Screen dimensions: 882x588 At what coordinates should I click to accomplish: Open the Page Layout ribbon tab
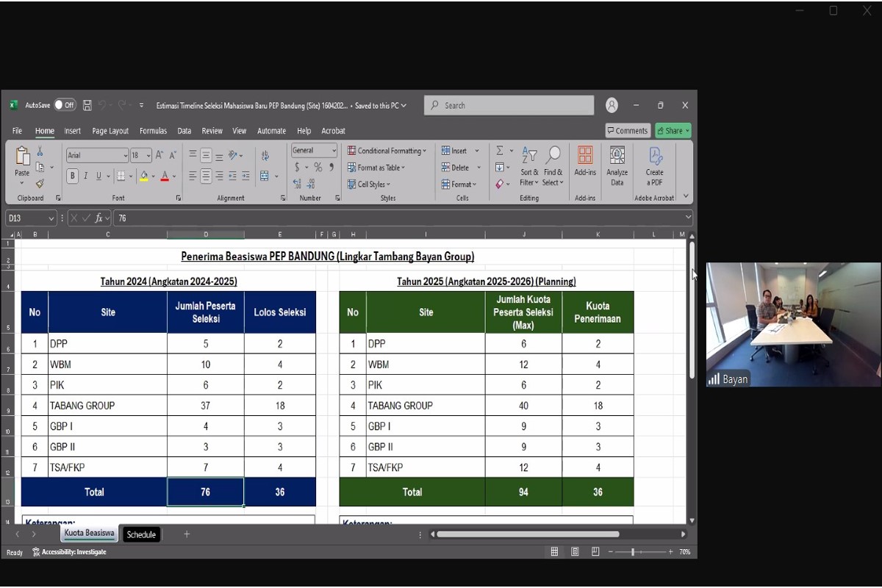pos(110,131)
